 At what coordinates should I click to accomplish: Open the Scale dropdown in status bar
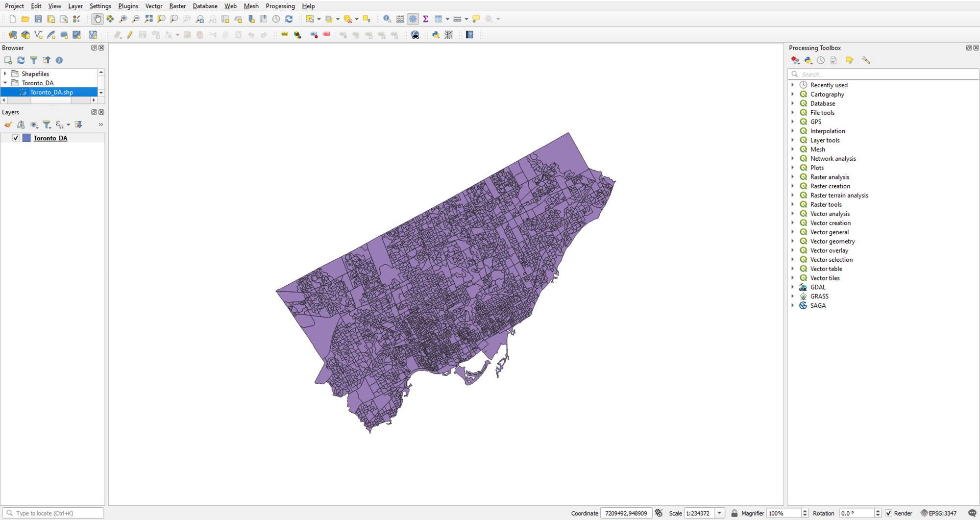[719, 513]
